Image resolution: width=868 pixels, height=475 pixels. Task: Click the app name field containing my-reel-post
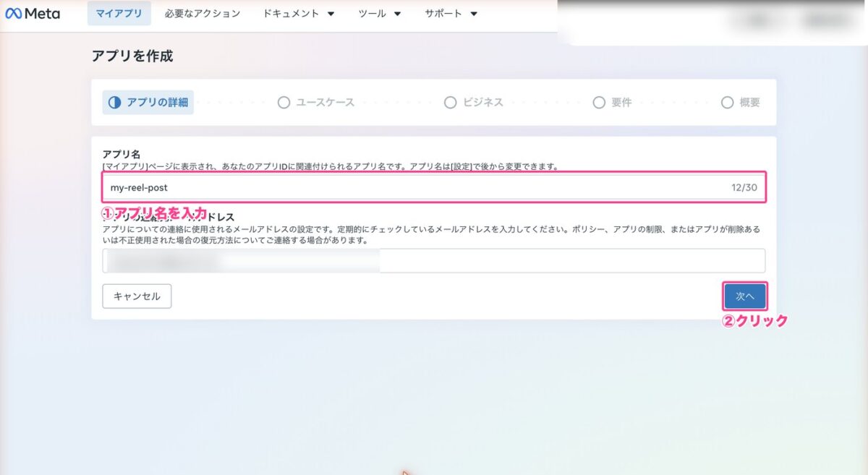click(433, 187)
